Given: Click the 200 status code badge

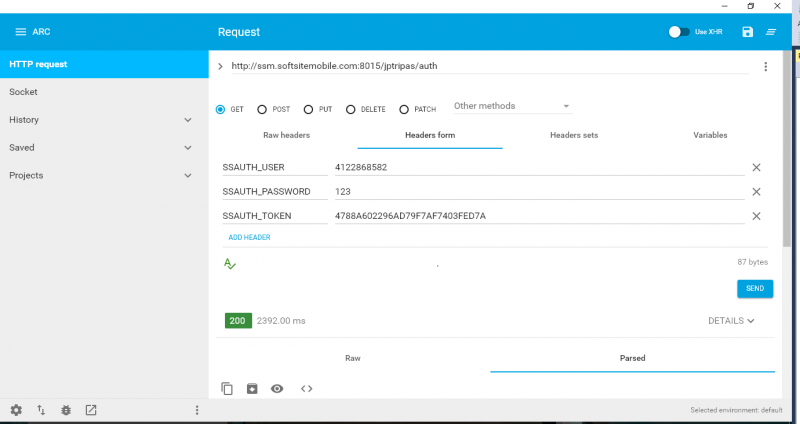Looking at the screenshot, I should click(x=238, y=321).
